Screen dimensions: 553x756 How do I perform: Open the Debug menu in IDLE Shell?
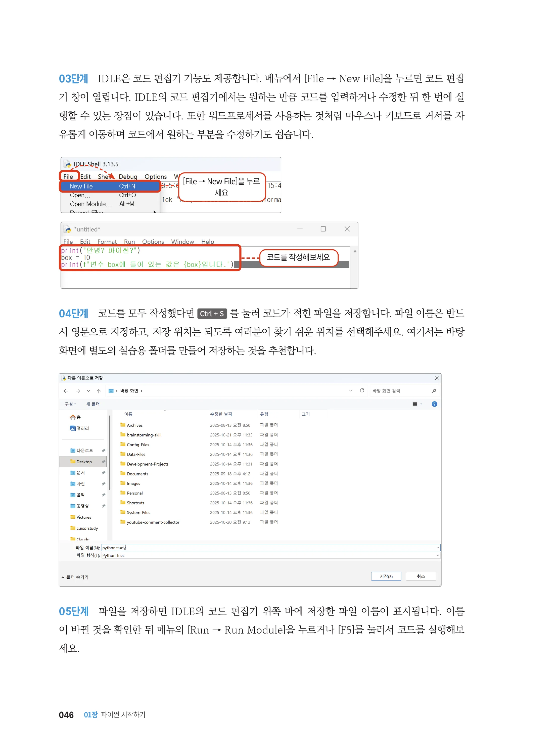pos(128,176)
